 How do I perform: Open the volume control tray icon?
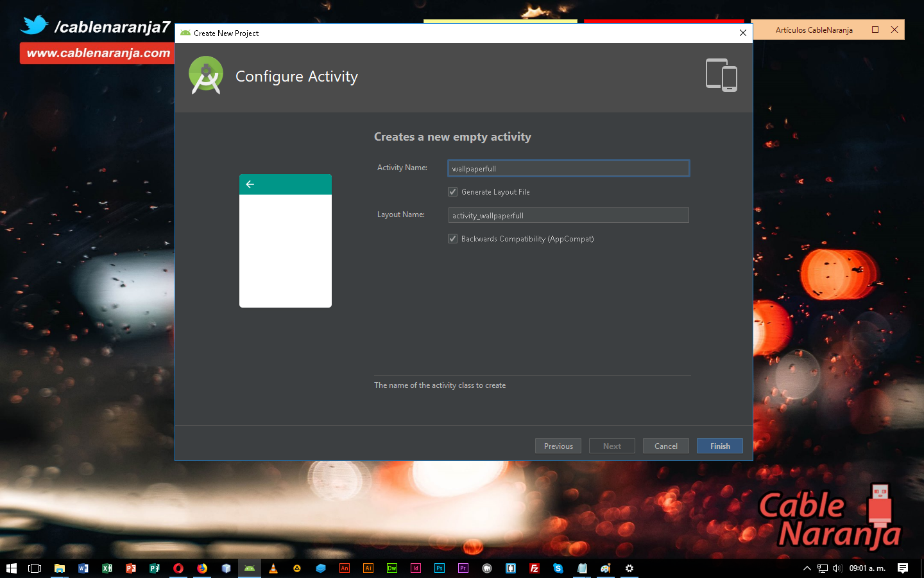point(837,568)
